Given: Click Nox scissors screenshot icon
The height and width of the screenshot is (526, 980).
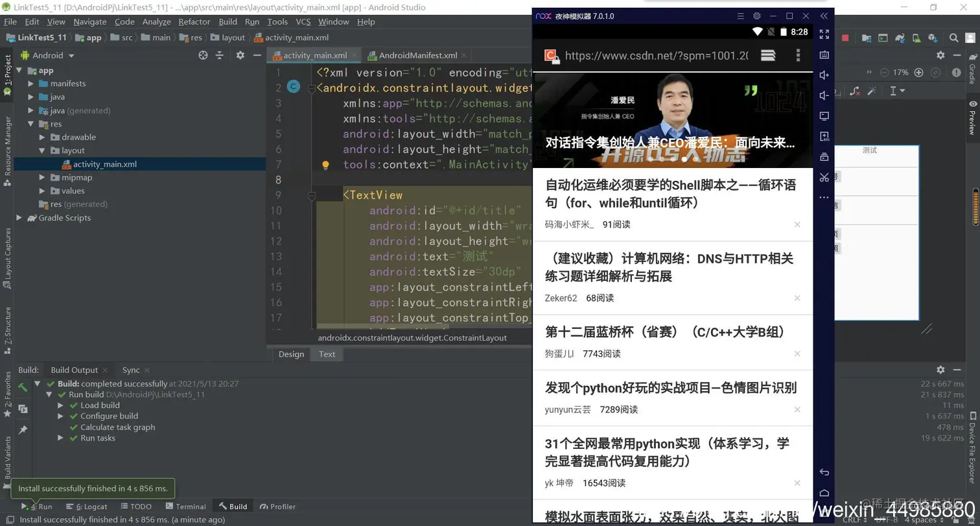Looking at the screenshot, I should 824,177.
